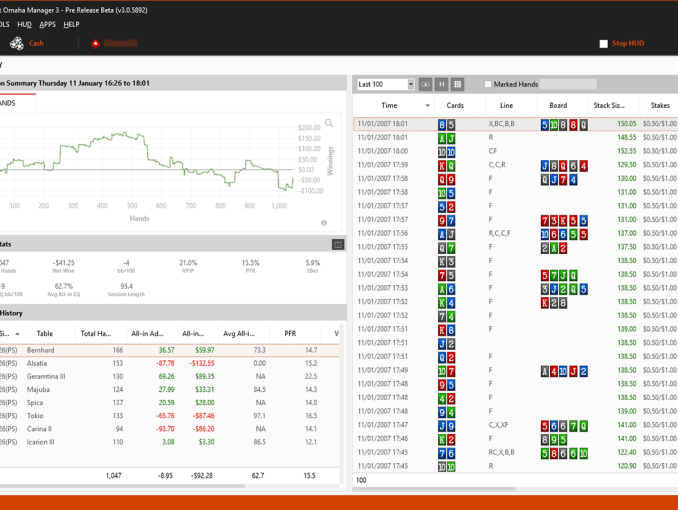Viewport: 678px width, 510px height.
Task: Click the PokerStars site icon
Action: tap(95, 44)
